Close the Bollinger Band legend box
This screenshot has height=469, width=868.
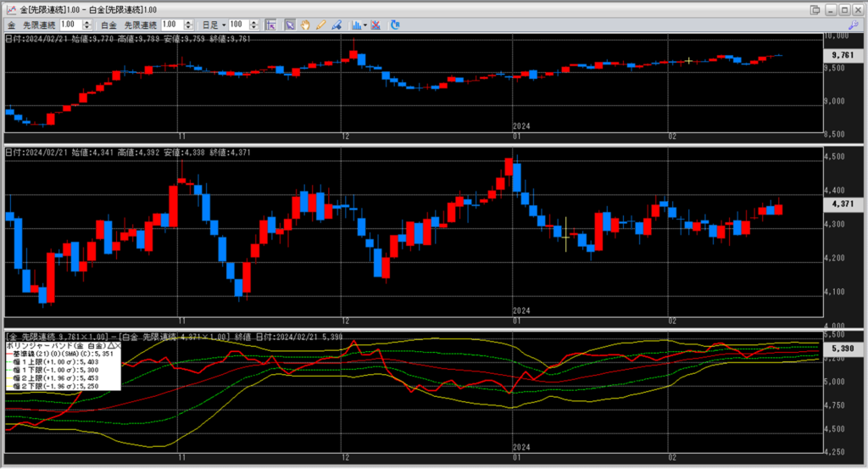pyautogui.click(x=117, y=346)
